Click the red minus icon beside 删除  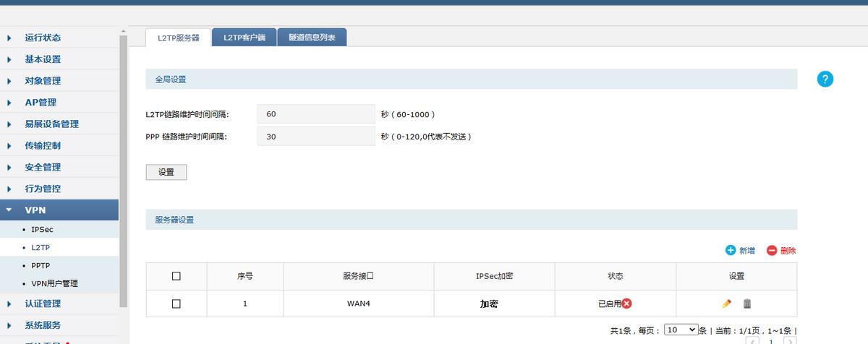pos(772,250)
